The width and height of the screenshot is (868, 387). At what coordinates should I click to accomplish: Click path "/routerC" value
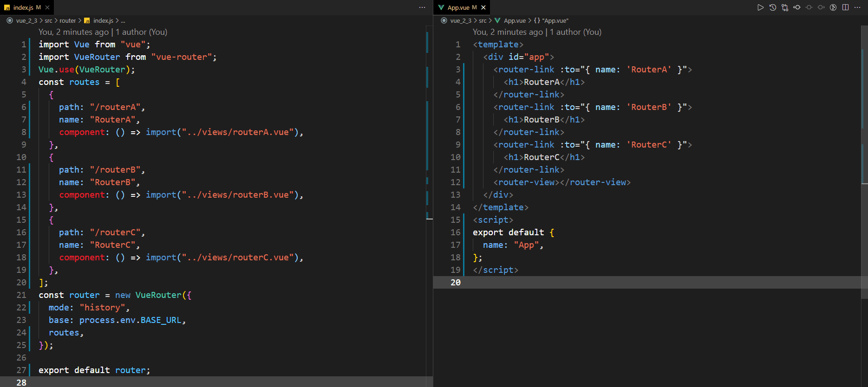coord(115,232)
